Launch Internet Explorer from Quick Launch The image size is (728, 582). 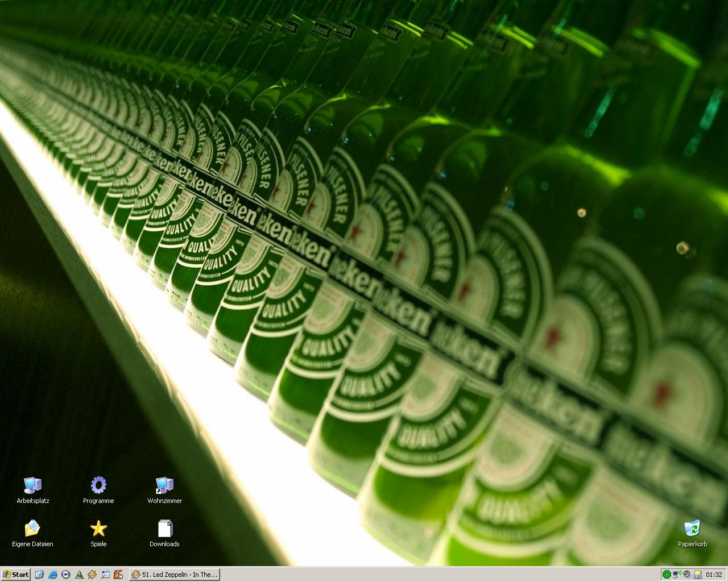pos(53,575)
